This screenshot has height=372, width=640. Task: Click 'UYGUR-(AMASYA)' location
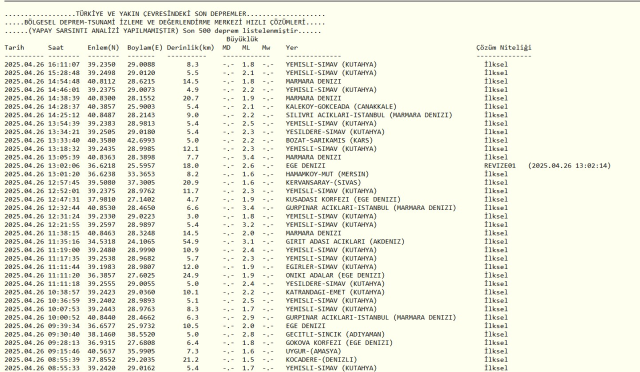pos(313,352)
